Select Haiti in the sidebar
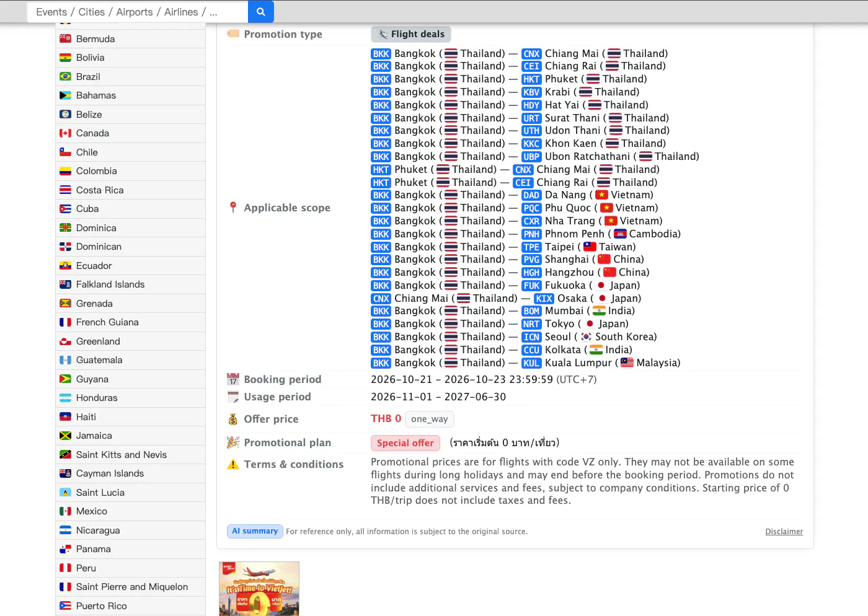This screenshot has height=616, width=868. 86,417
